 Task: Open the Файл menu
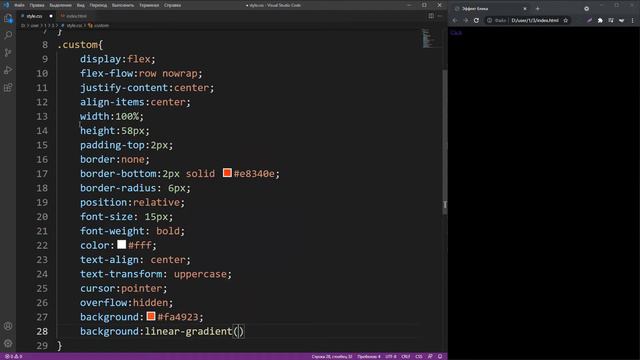pos(19,5)
